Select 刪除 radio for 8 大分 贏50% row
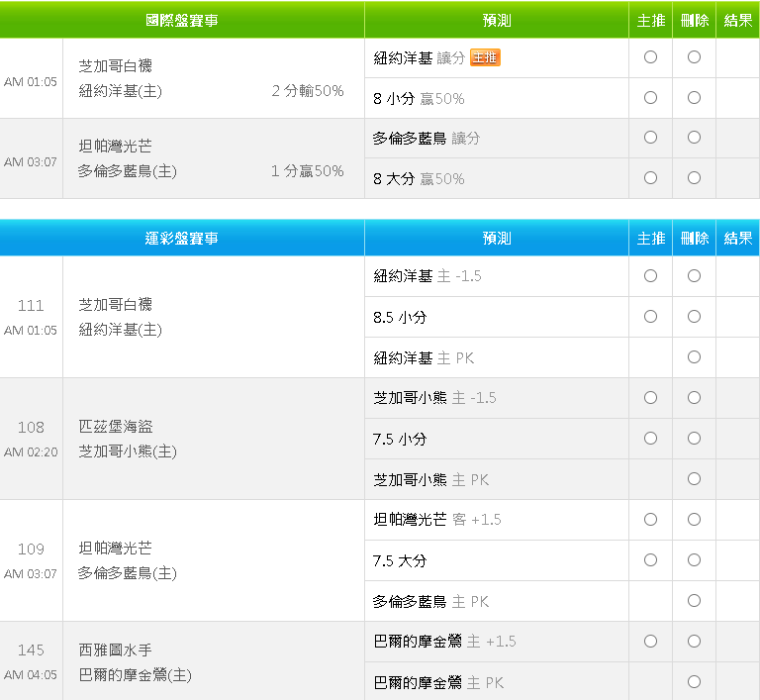Viewport: 760px width, 700px height. (694, 178)
